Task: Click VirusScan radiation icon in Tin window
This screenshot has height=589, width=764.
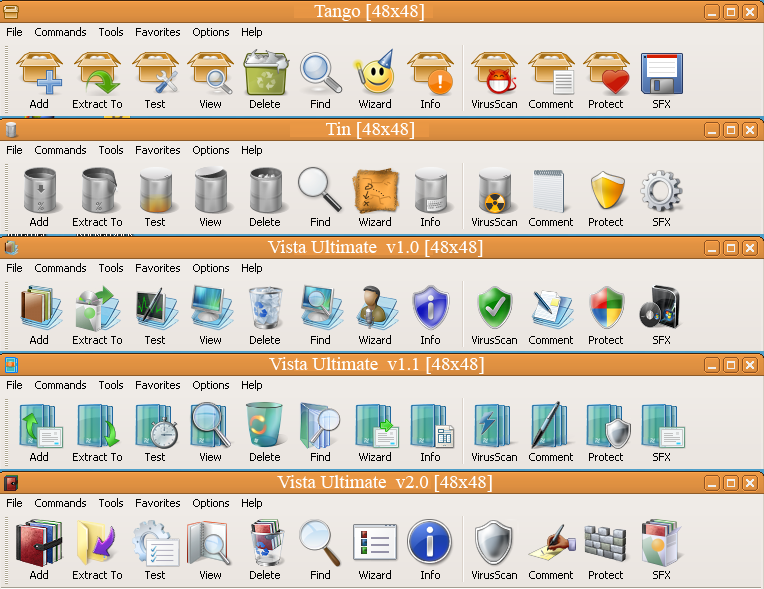Action: tap(495, 190)
